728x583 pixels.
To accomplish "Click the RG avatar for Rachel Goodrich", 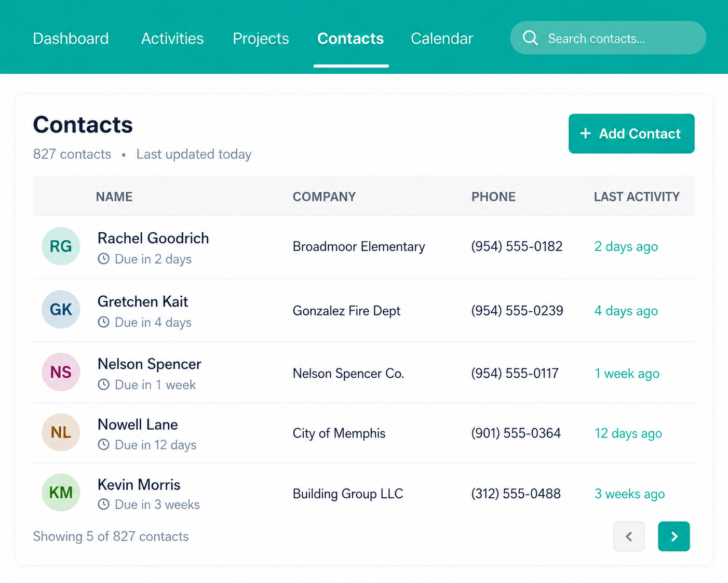I will [61, 246].
